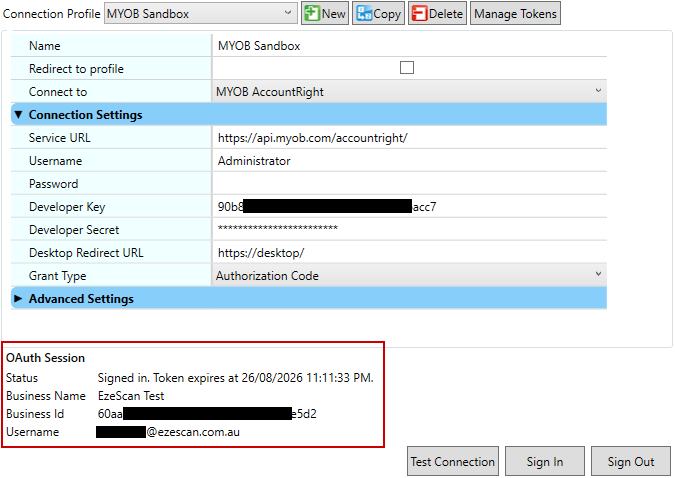
Task: Click the Developer Secret field
Action: pyautogui.click(x=409, y=230)
